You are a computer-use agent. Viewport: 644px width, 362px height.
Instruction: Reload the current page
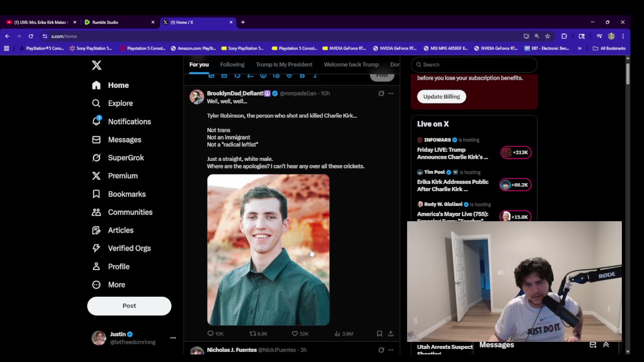[x=31, y=36]
